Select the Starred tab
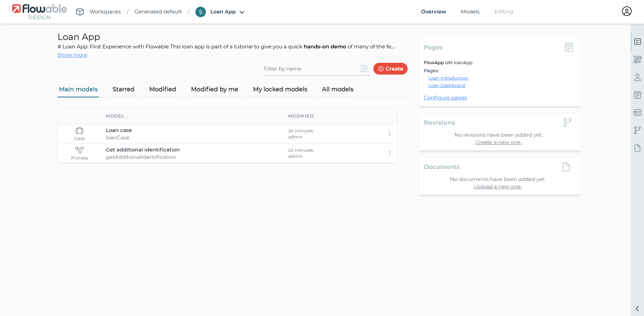Image resolution: width=644 pixels, height=316 pixels. point(123,89)
